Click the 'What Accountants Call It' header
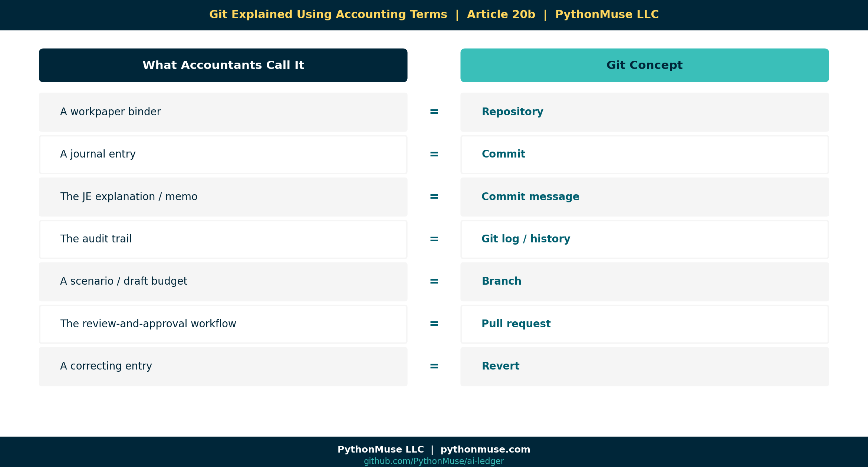868x467 pixels. pyautogui.click(x=223, y=65)
